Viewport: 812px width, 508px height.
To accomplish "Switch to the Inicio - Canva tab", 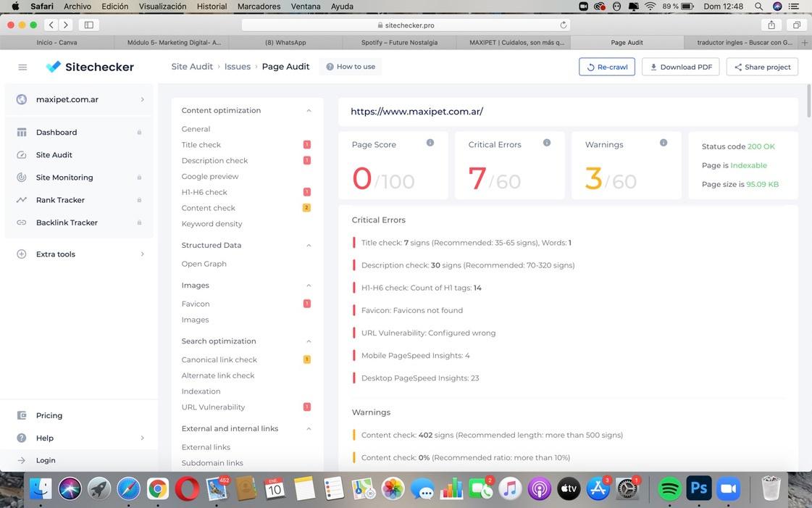I will [57, 43].
